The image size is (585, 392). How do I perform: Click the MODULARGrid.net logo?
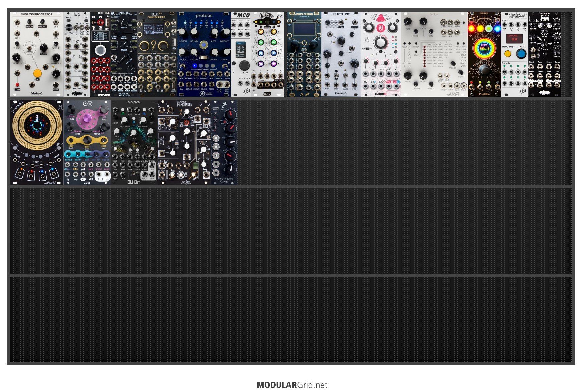292,385
